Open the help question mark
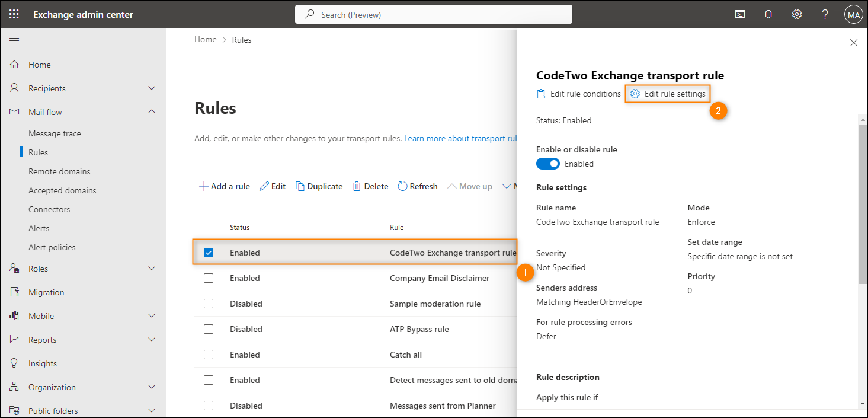 (x=825, y=14)
